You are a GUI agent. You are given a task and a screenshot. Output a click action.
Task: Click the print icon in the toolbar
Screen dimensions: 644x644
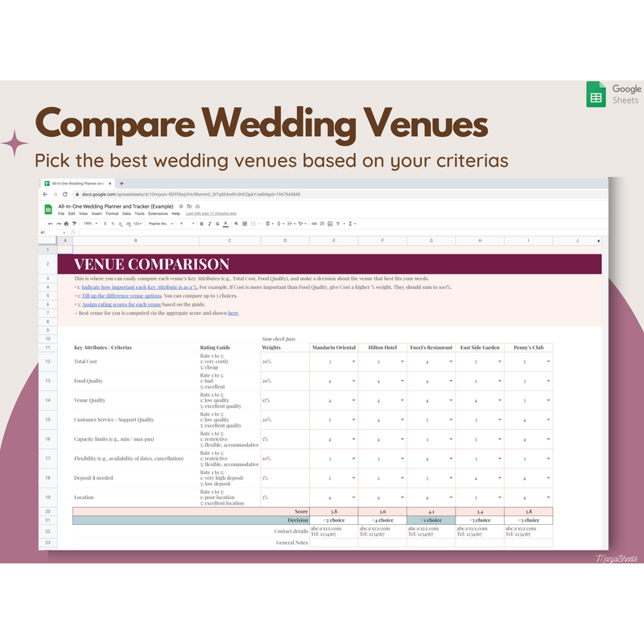point(66,223)
